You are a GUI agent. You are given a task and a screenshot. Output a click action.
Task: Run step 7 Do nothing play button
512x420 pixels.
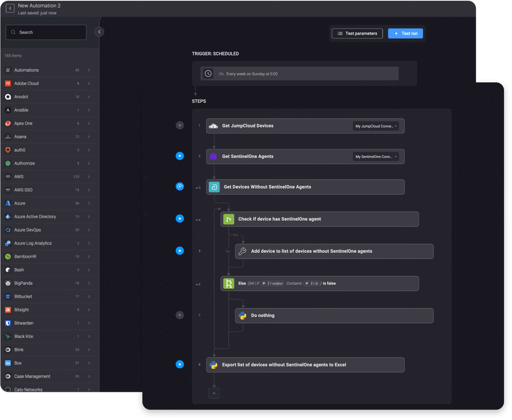pyautogui.click(x=180, y=316)
